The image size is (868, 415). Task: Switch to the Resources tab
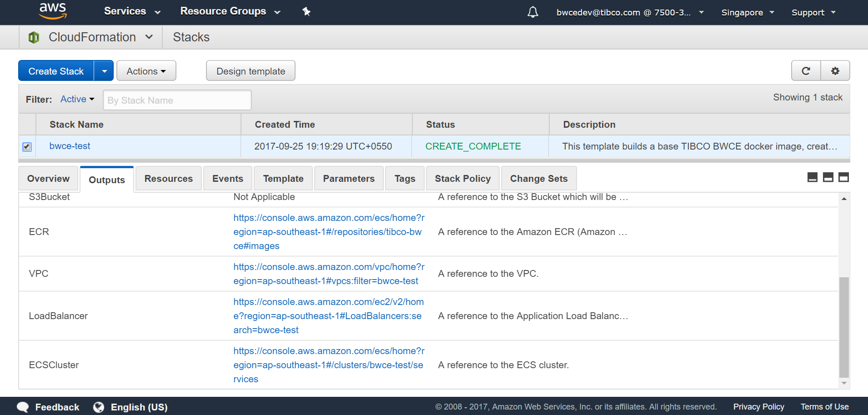[x=168, y=179]
